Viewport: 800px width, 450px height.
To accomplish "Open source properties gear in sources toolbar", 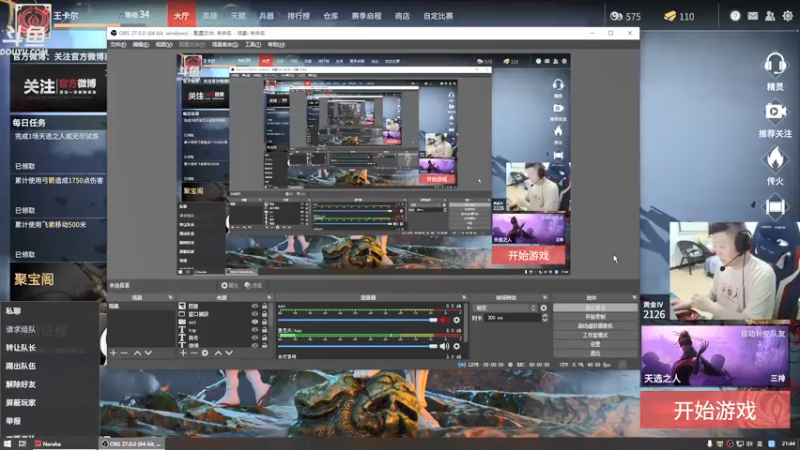I will 205,353.
